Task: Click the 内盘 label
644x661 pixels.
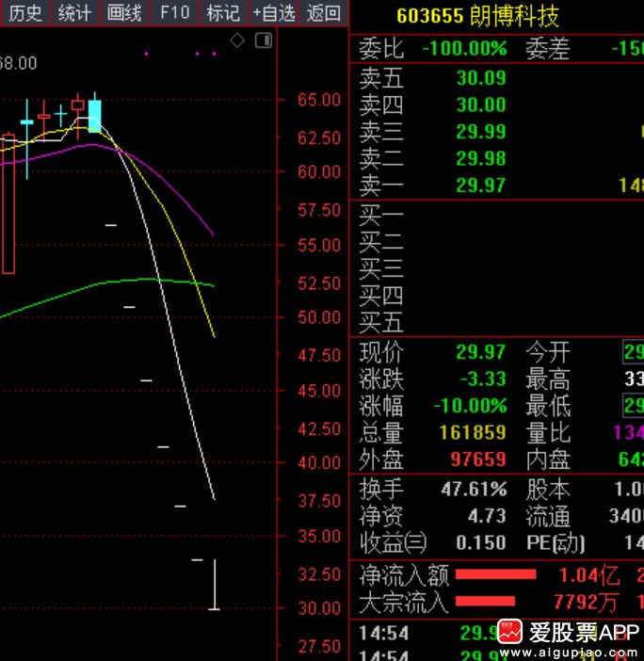Action: click(548, 459)
